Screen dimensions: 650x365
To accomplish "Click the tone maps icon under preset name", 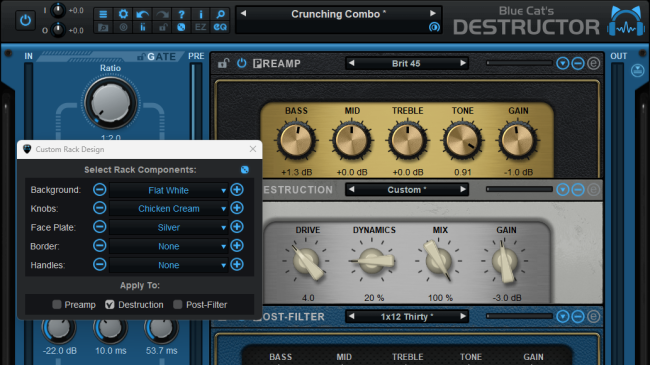I will pos(434,27).
